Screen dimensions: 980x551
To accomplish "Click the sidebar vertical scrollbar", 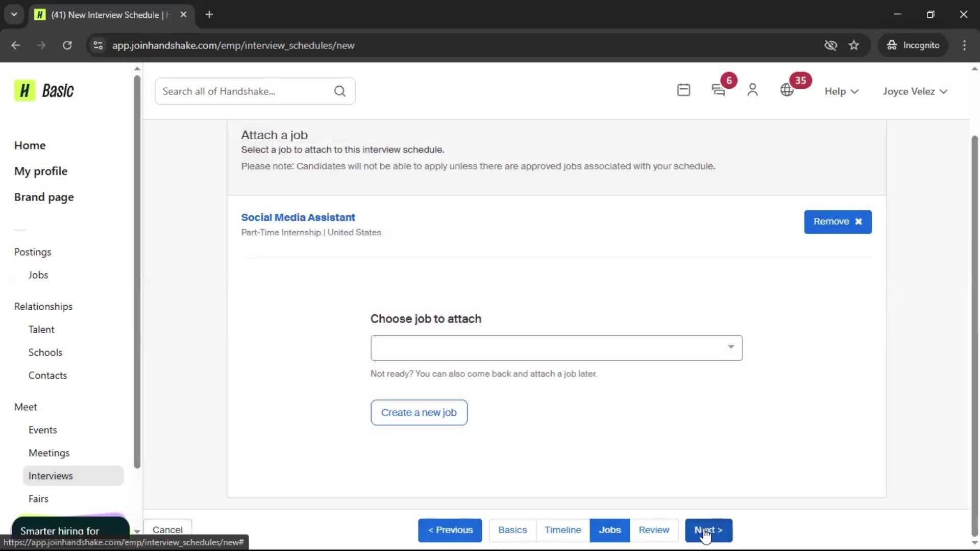I will coord(137,271).
